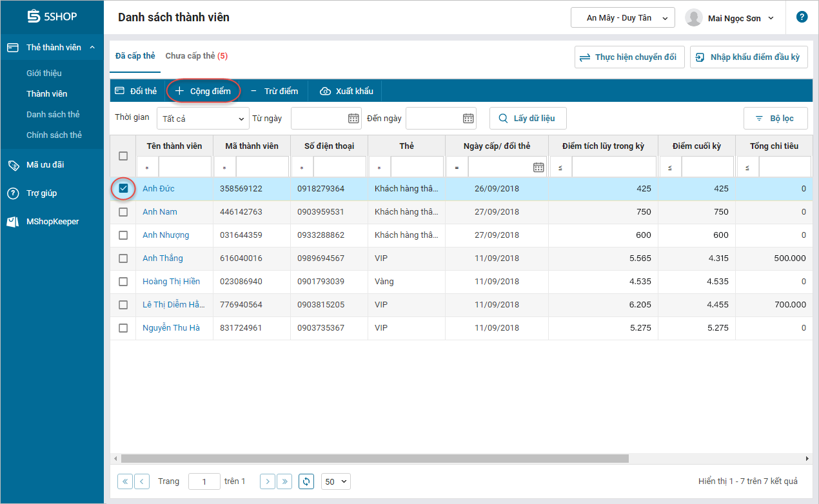Uncheck the Anh Đức row checkbox
This screenshot has width=819, height=504.
tap(123, 189)
